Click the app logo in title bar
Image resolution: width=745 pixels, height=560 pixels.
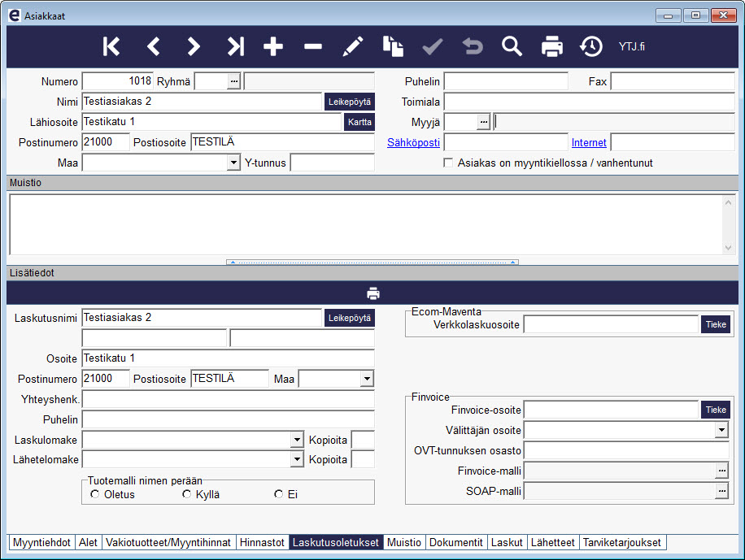pos(15,15)
